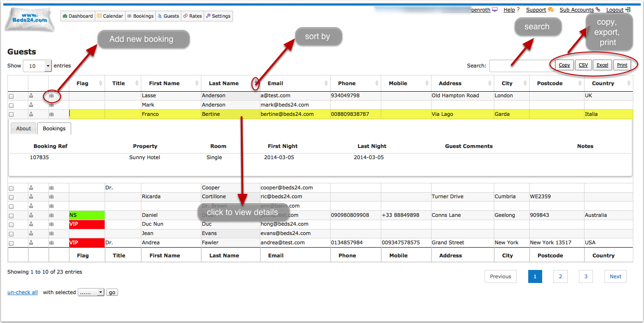Screen dimensions: 644x323
Task: Click the person icon in Jean Evans row
Action: coord(31,234)
